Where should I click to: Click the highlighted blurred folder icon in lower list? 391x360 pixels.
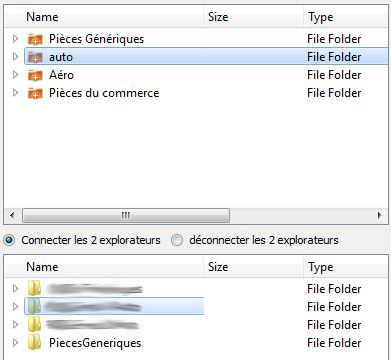(x=34, y=306)
